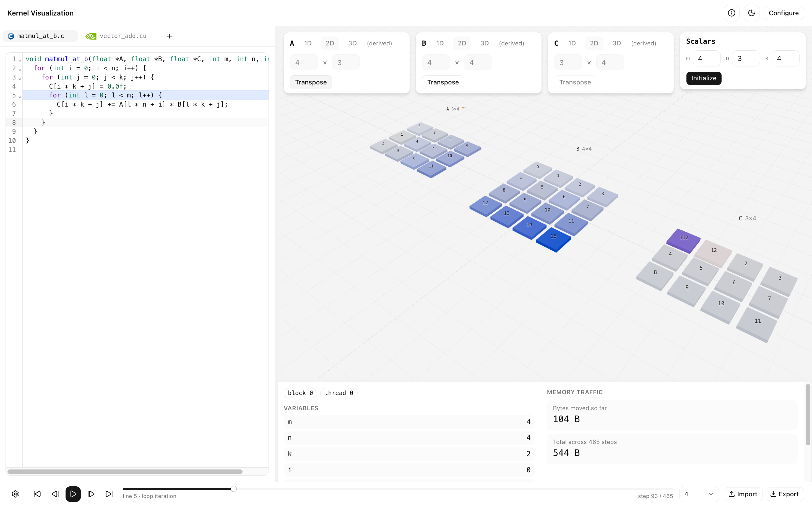This screenshot has height=506, width=812.
Task: Step forward one step
Action: tap(91, 494)
